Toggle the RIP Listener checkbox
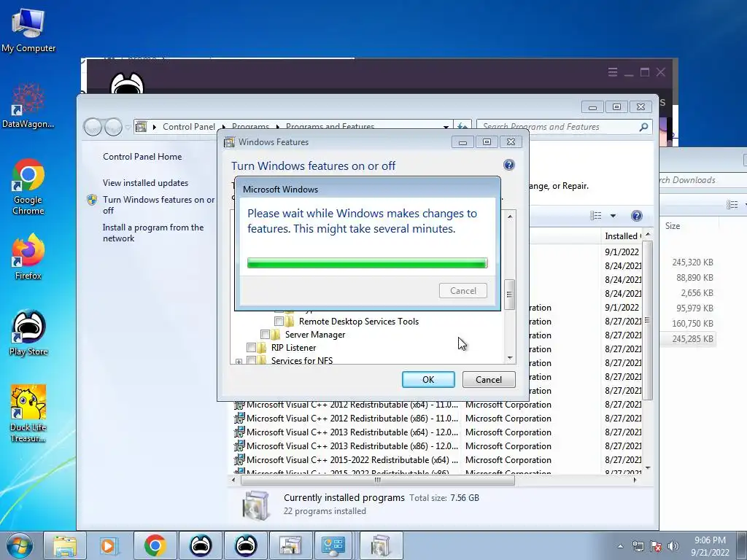 251,348
